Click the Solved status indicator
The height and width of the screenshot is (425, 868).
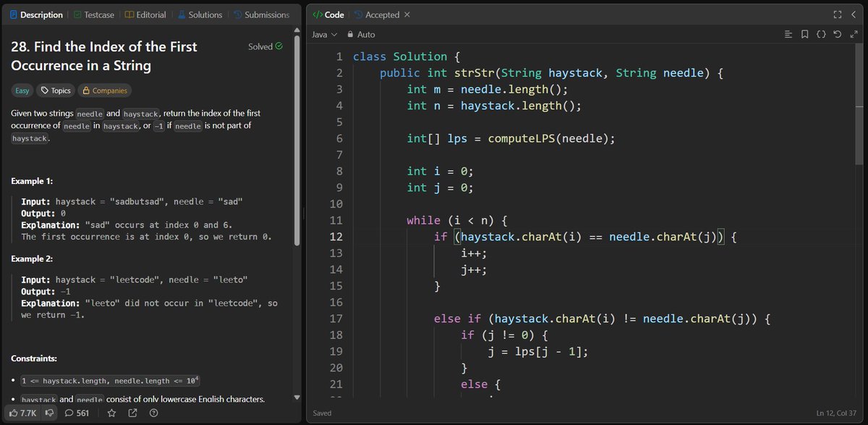click(x=265, y=46)
